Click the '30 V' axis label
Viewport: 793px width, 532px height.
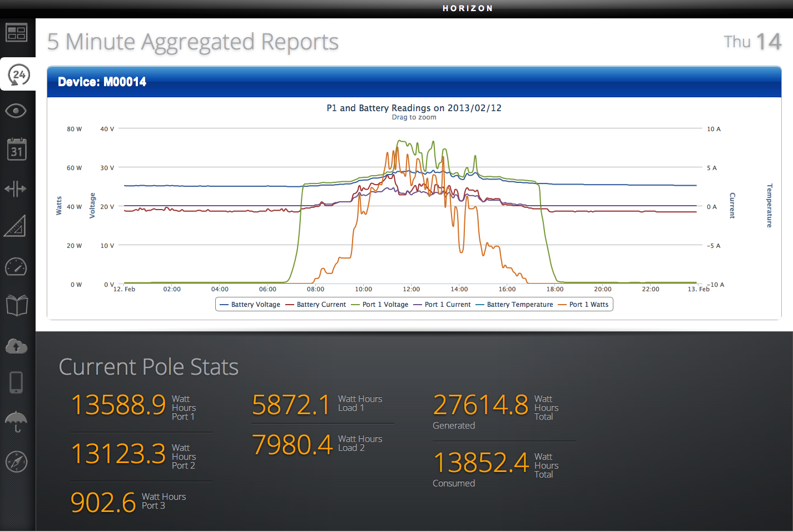[x=107, y=168]
